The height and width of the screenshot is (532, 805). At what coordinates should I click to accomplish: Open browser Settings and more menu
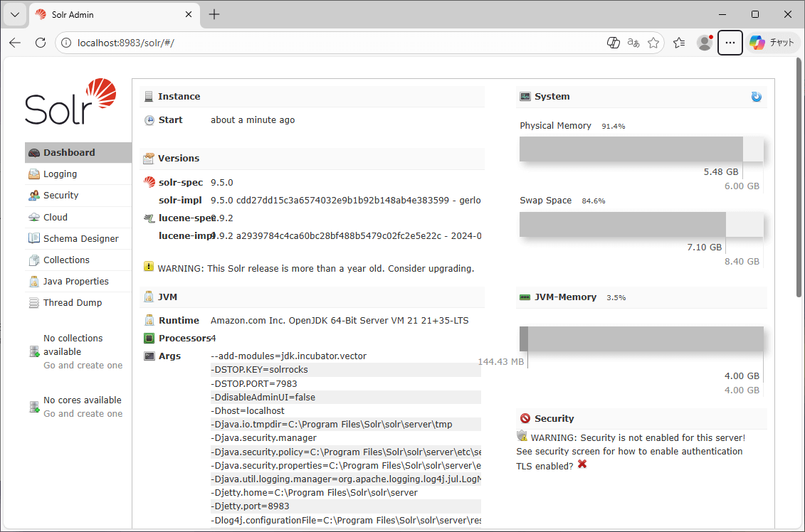(x=730, y=43)
